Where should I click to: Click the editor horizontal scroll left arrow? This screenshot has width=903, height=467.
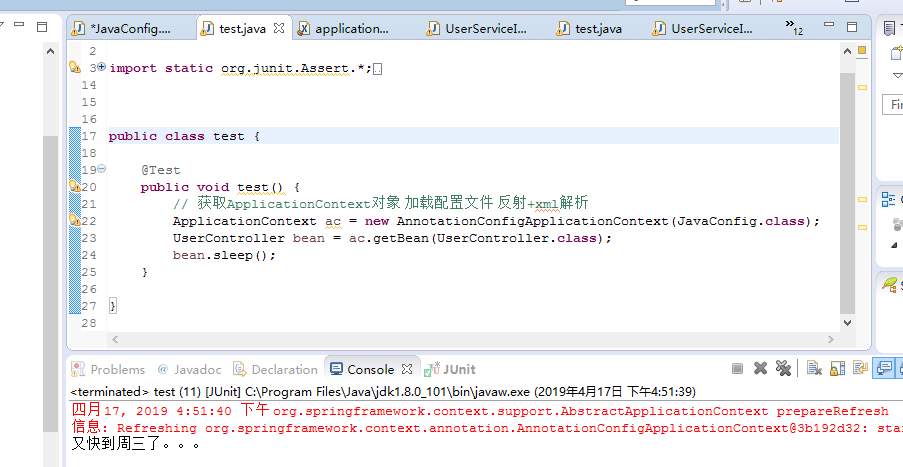pyautogui.click(x=115, y=339)
